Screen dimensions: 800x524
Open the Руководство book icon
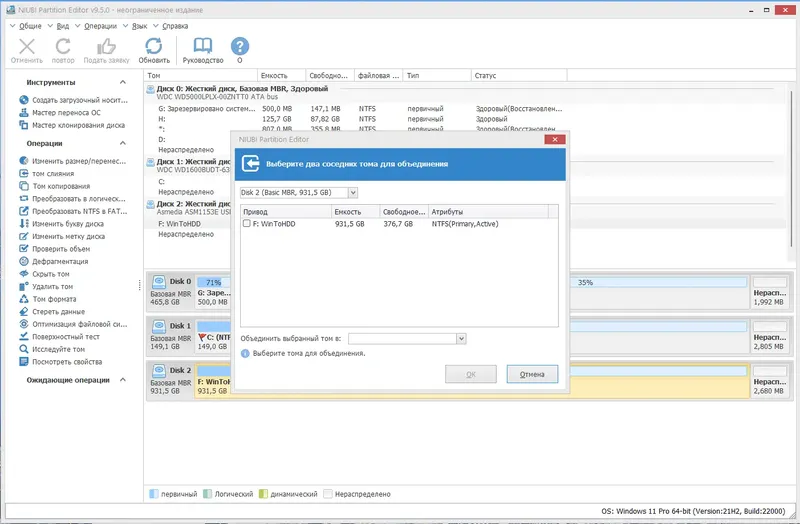[x=203, y=46]
